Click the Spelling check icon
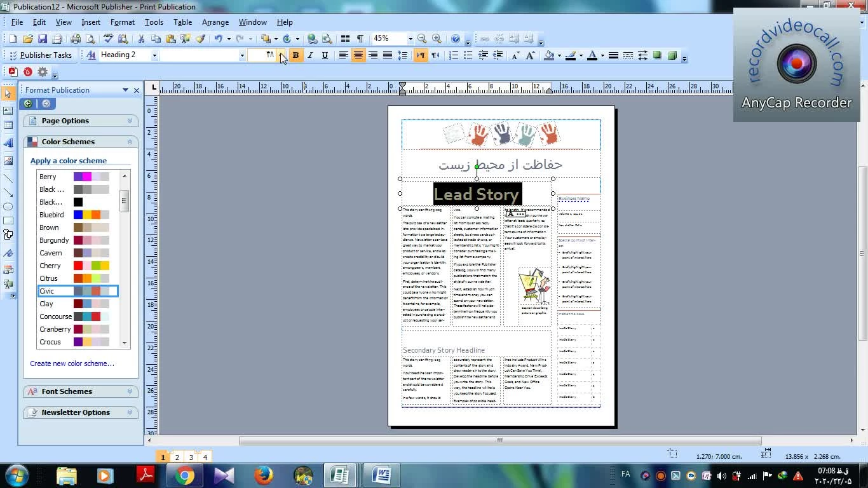 point(109,39)
